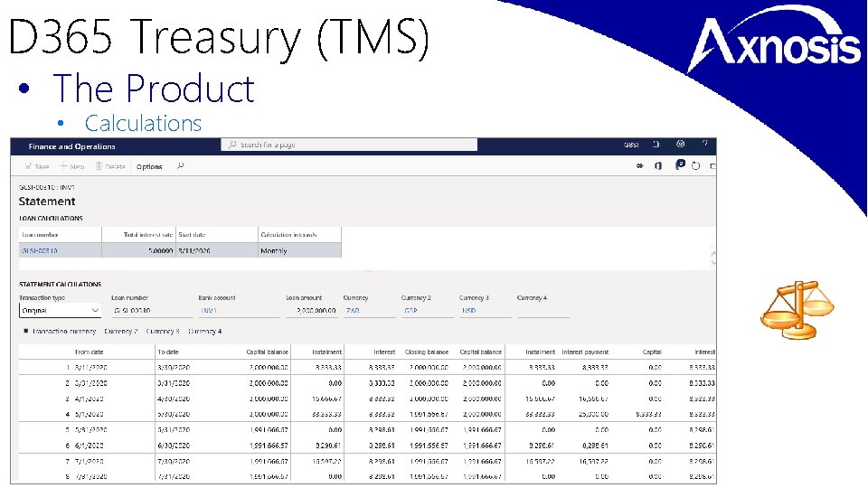Select the 25,000.00 interest payment cell
The image size is (868, 488).
pos(593,415)
